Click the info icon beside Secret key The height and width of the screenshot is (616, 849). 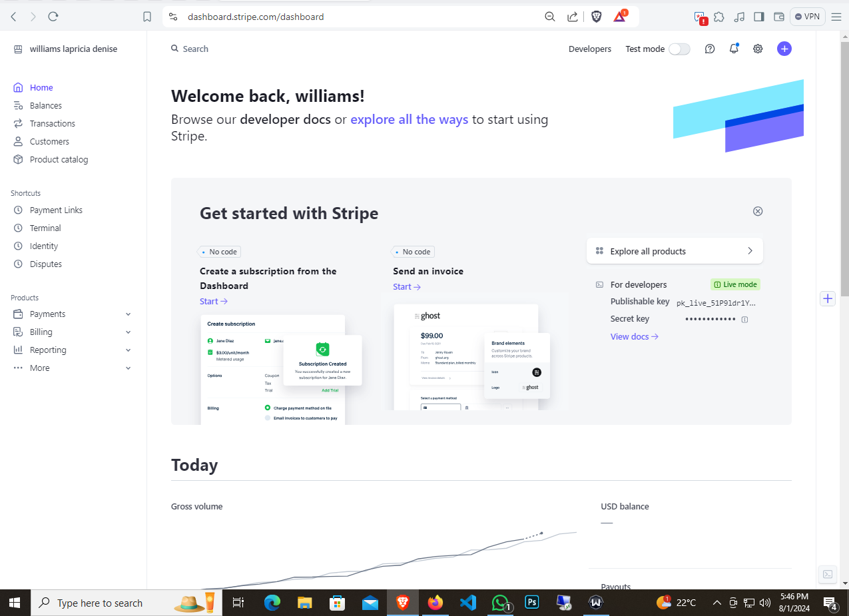click(744, 320)
